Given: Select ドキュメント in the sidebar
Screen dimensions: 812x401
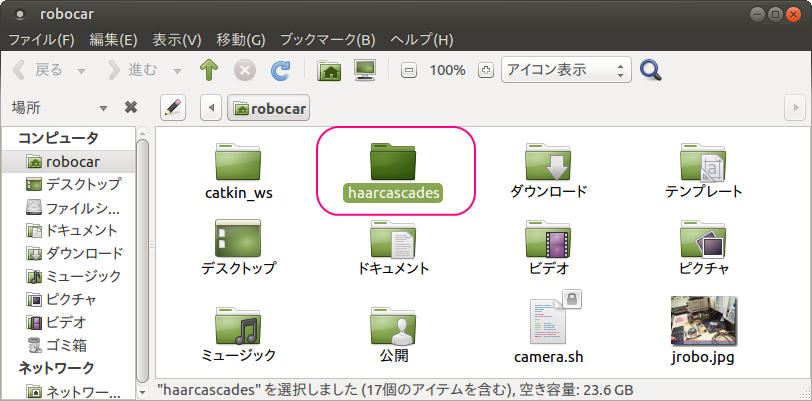Looking at the screenshot, I should (68, 230).
